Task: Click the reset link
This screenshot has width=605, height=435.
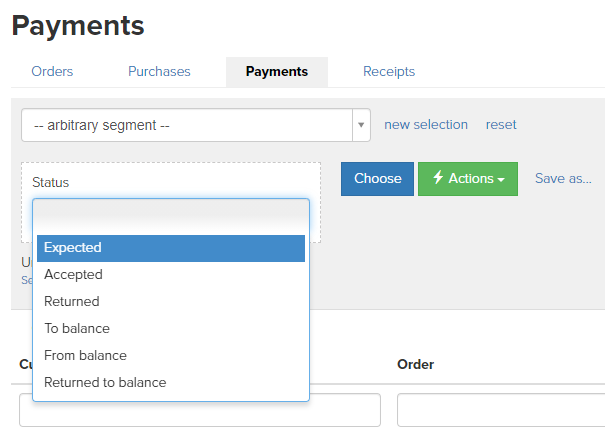Action: [x=501, y=125]
